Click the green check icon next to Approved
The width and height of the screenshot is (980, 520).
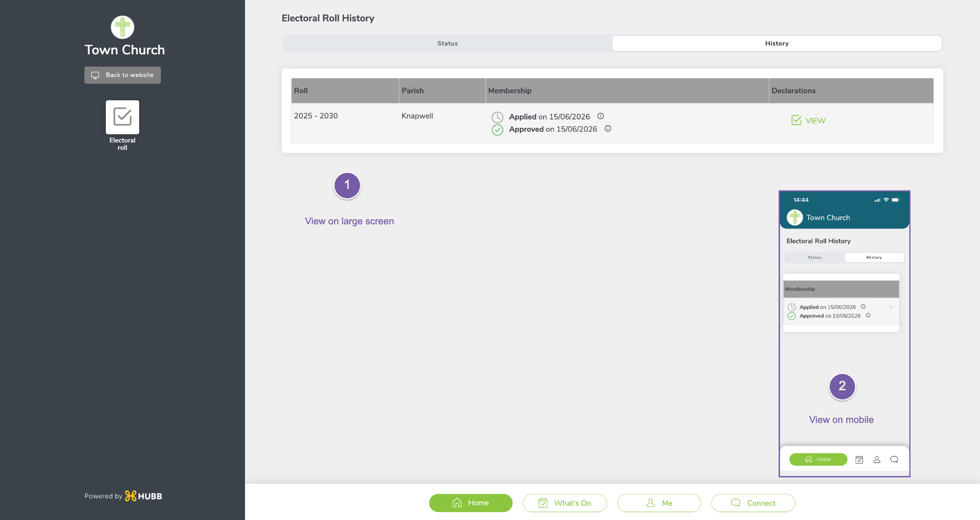(x=497, y=130)
